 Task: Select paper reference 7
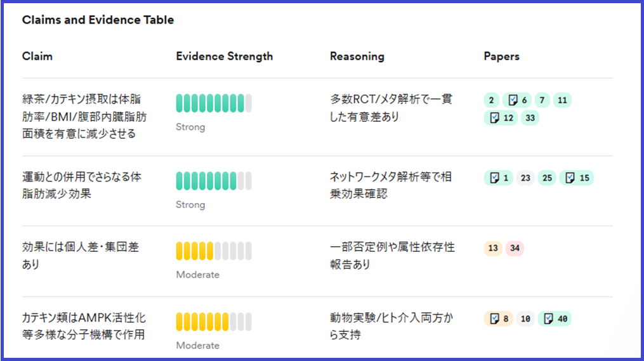pos(542,100)
